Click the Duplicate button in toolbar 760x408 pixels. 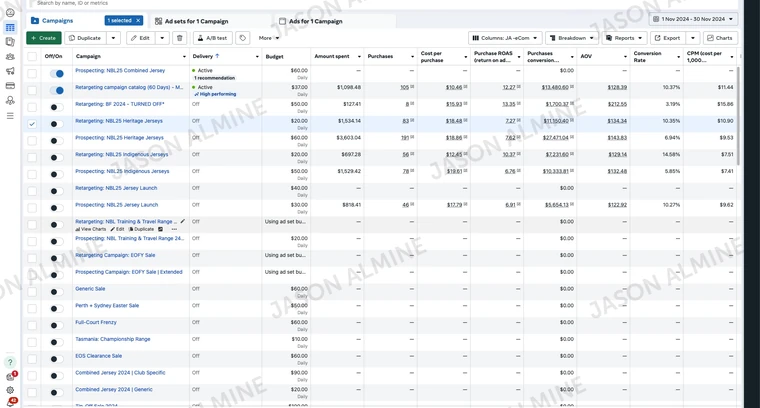click(86, 38)
